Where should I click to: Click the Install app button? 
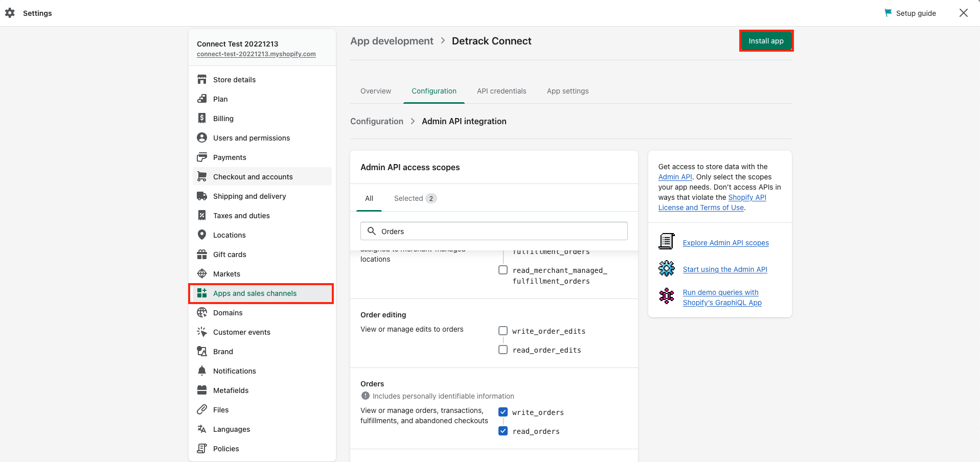tap(766, 41)
